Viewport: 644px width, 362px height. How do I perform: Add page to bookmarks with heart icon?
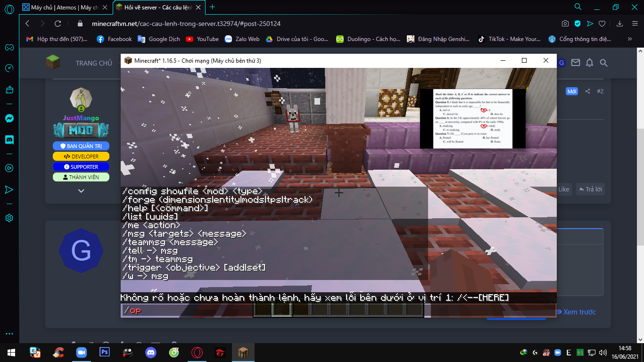[x=602, y=24]
